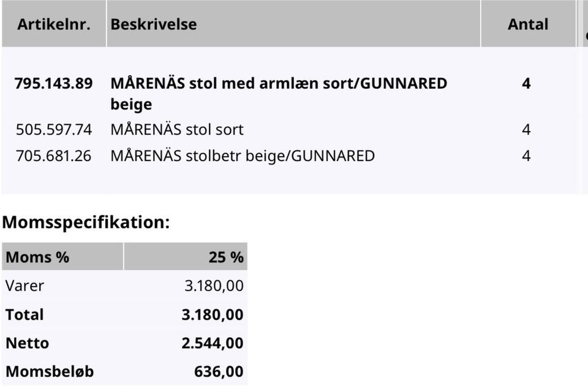Click the Netto amount 2.544,00
The image size is (588, 388).
pyautogui.click(x=213, y=343)
